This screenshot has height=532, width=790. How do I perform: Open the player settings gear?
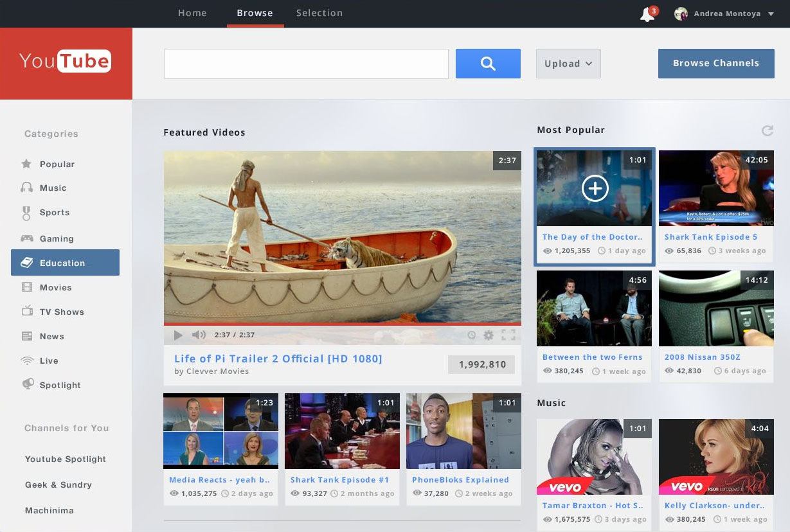(489, 335)
